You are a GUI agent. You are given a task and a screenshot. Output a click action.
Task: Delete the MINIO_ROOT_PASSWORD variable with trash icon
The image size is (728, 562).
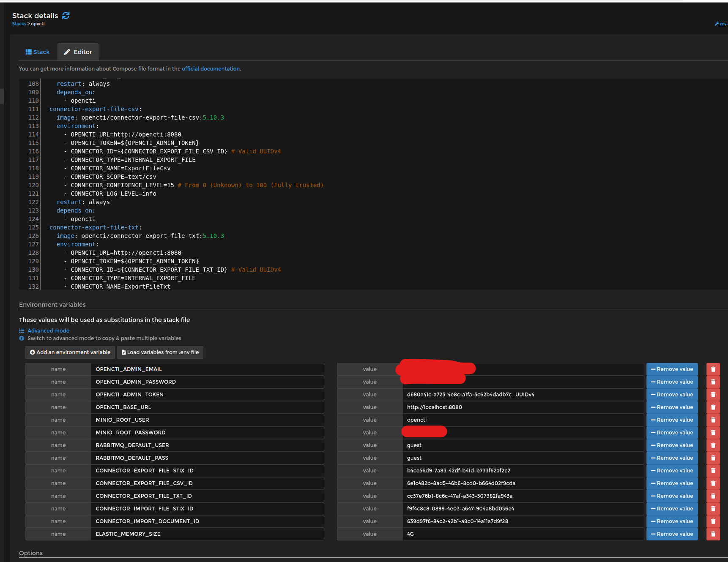point(713,432)
